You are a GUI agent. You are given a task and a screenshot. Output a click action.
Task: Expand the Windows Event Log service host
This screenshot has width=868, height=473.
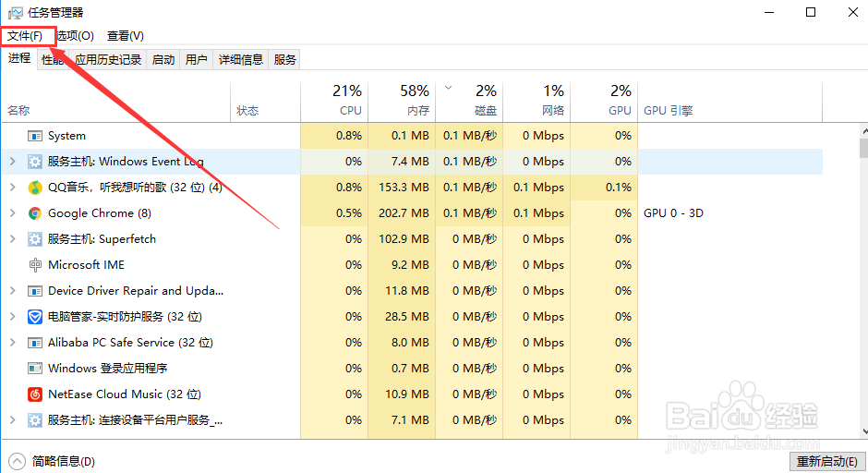(12, 162)
